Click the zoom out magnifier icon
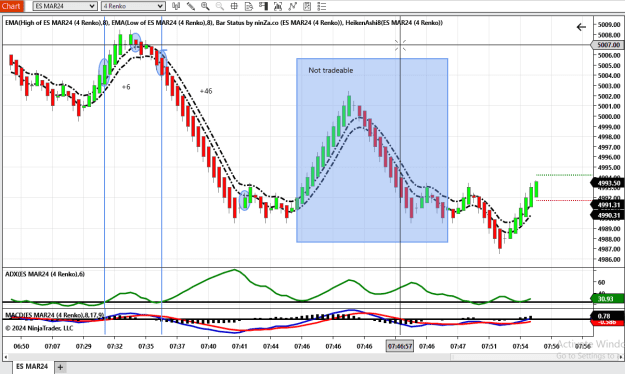The width and height of the screenshot is (625, 374). (x=220, y=6)
